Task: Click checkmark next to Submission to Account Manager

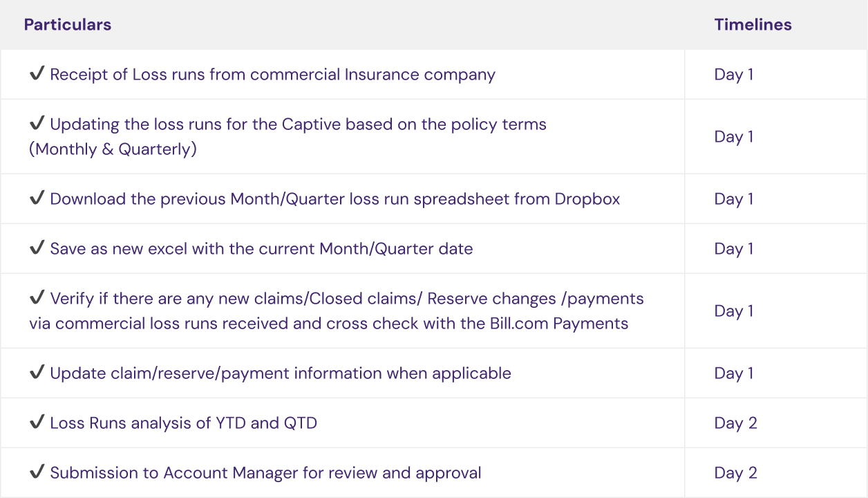Action: point(37,472)
